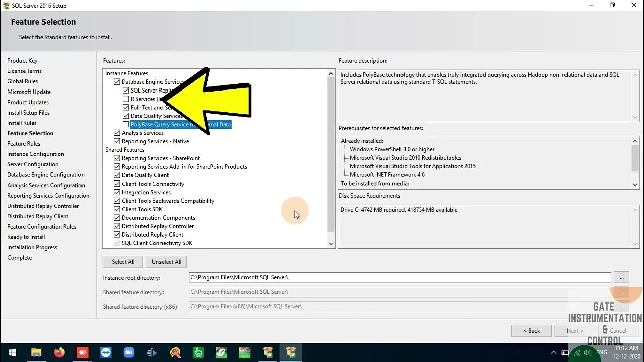This screenshot has width=644, height=362.
Task: Click the Select All button
Action: [x=123, y=262]
